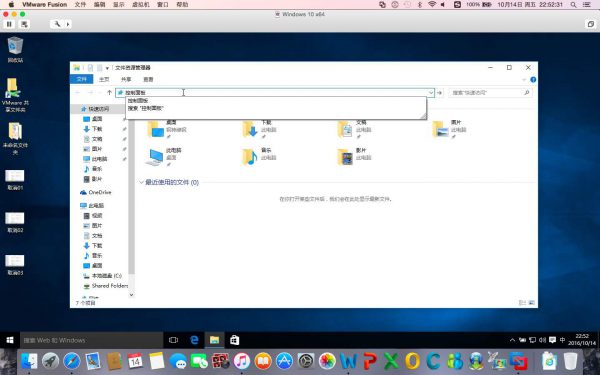Launch Microsoft Edge from the Windows taskbar
The image size is (600, 375).
click(194, 340)
